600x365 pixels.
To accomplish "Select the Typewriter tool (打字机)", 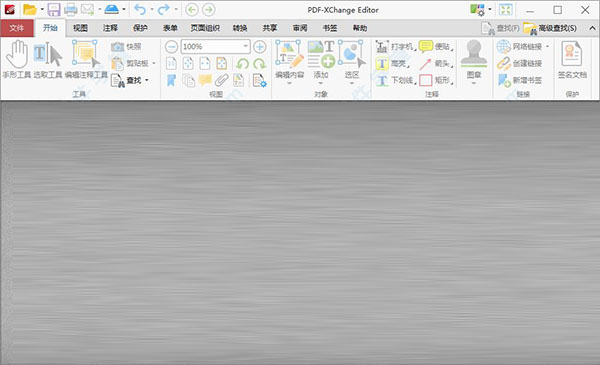I will tap(396, 47).
